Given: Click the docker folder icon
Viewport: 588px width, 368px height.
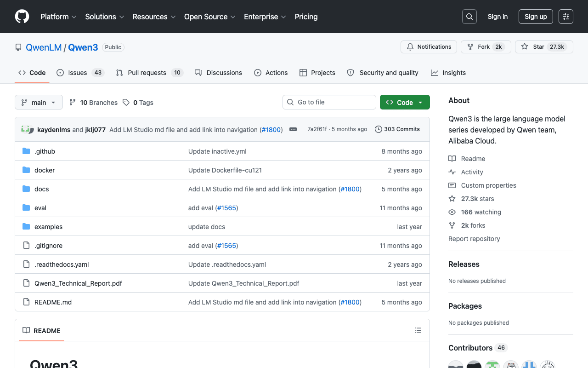Looking at the screenshot, I should pyautogui.click(x=26, y=170).
